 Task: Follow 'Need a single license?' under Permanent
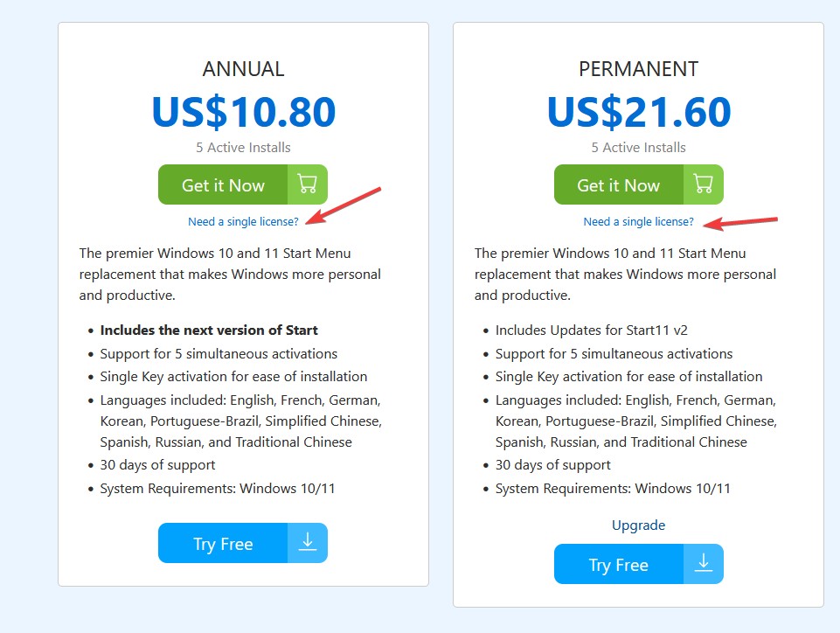click(x=638, y=221)
